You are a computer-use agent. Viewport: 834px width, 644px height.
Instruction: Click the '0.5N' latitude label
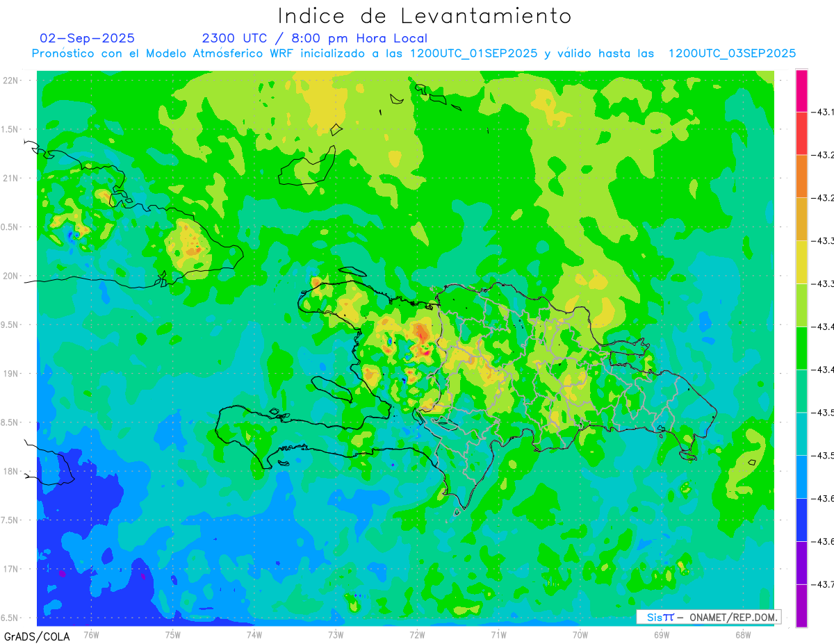[11, 227]
